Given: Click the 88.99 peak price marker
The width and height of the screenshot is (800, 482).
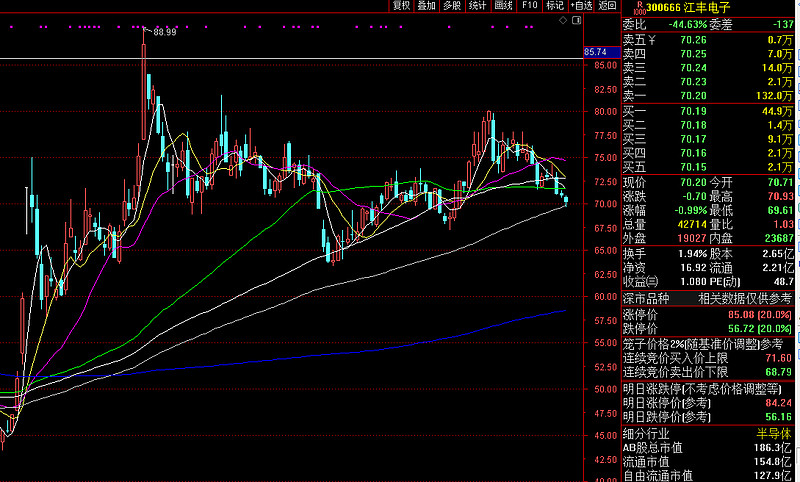Looking at the screenshot, I should pos(164,32).
